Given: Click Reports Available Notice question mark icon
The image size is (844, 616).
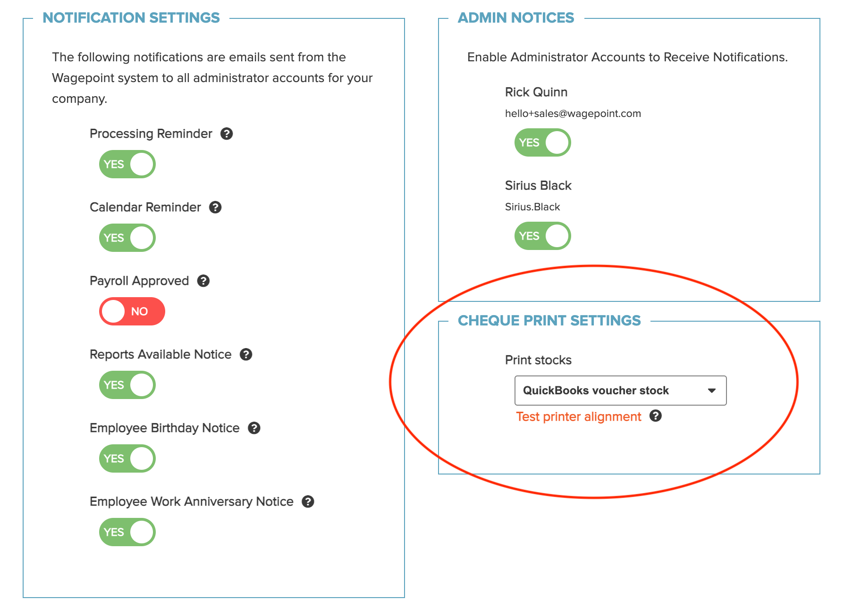Looking at the screenshot, I should [246, 355].
